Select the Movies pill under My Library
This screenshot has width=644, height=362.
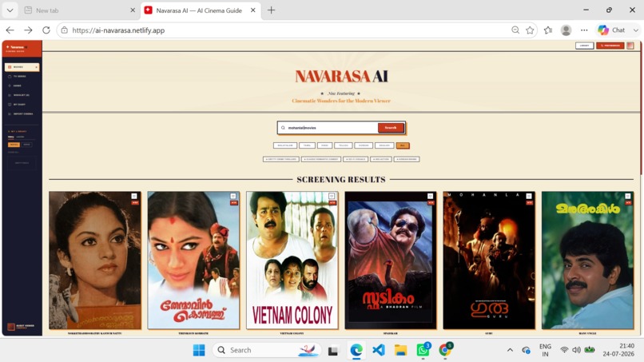click(14, 145)
